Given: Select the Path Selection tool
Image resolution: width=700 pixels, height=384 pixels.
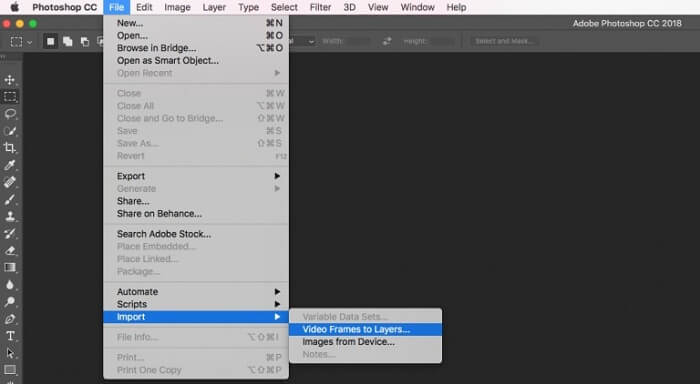Looking at the screenshot, I should pyautogui.click(x=10, y=353).
